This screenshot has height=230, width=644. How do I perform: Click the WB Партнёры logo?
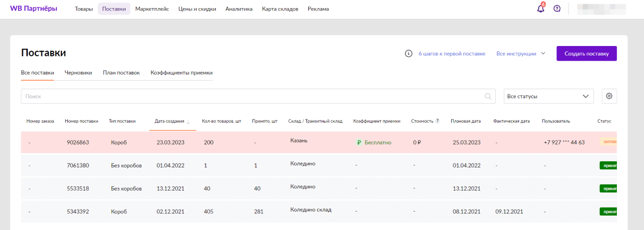pyautogui.click(x=34, y=9)
